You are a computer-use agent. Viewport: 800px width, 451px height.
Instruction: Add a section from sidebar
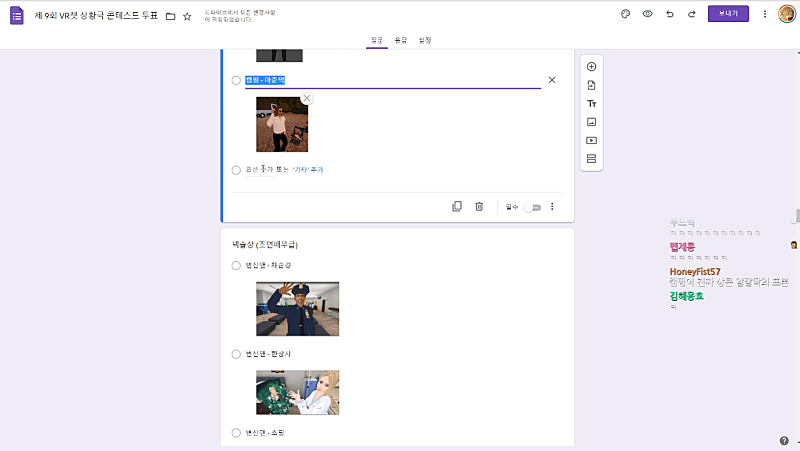[591, 159]
